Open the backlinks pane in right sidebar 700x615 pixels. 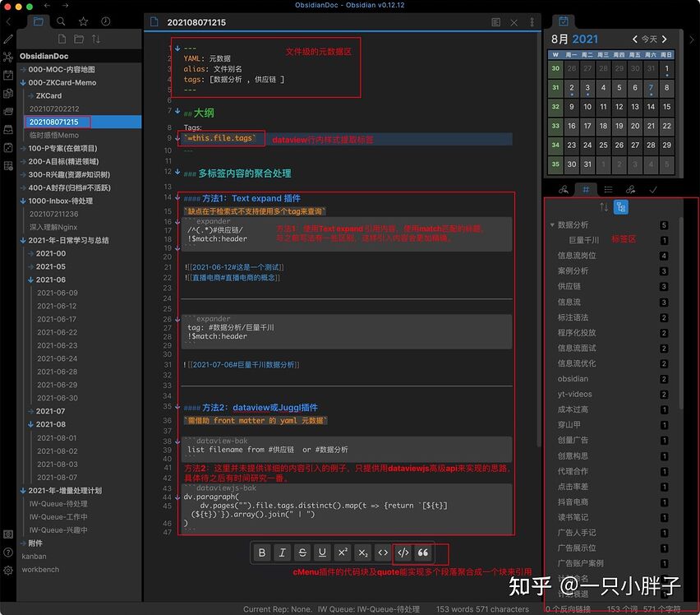pos(564,189)
